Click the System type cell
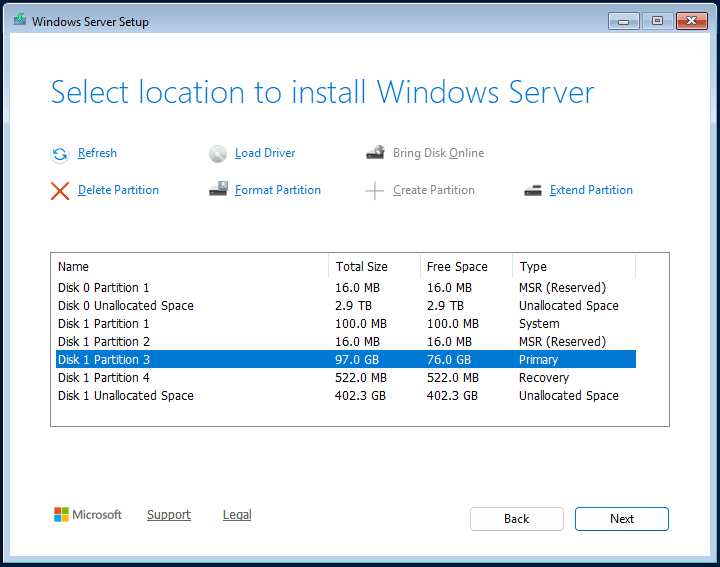 [539, 324]
